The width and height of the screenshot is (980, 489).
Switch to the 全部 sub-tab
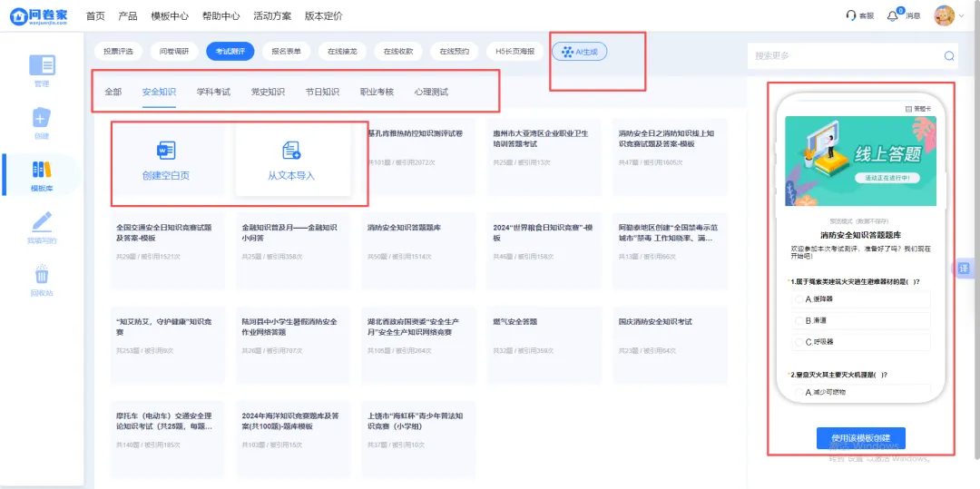(113, 92)
